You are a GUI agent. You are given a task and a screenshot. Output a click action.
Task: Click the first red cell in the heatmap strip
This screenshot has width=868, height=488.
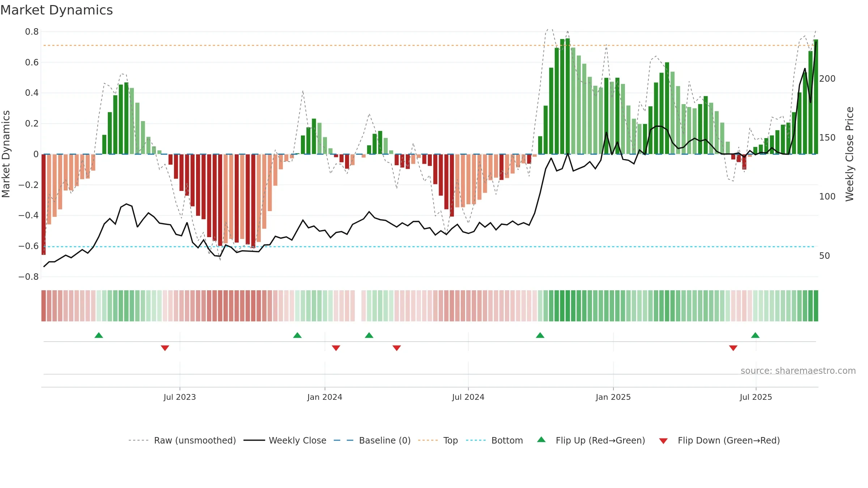(43, 306)
